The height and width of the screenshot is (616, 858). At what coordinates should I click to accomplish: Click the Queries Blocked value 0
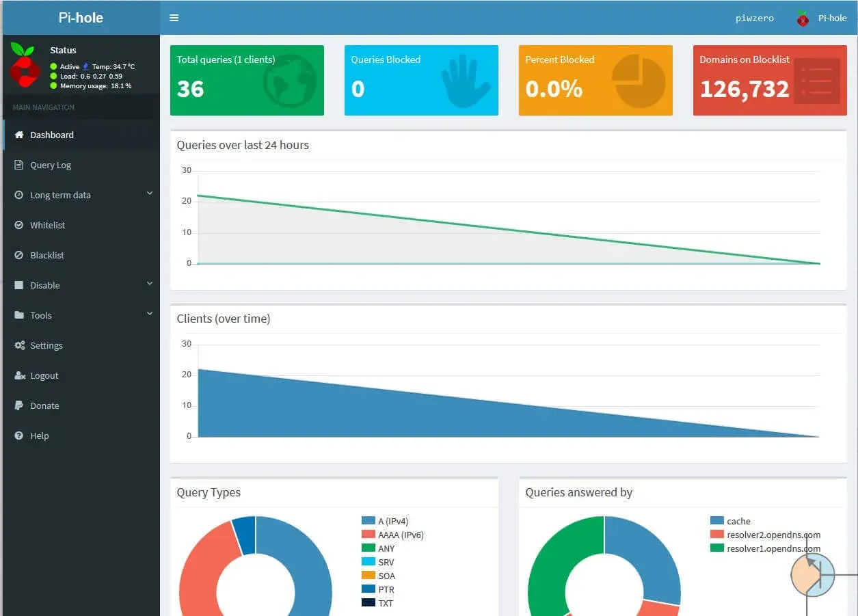[358, 89]
